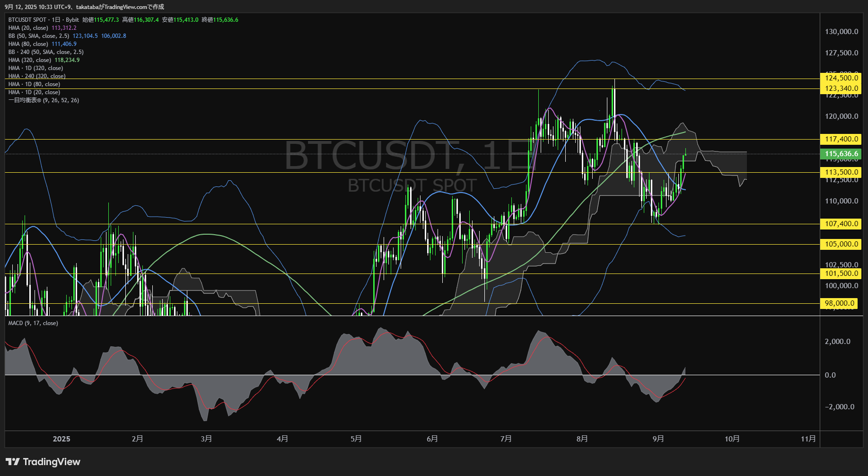The height and width of the screenshot is (476, 868).
Task: Click the 2月 label on time axis
Action: [x=138, y=439]
